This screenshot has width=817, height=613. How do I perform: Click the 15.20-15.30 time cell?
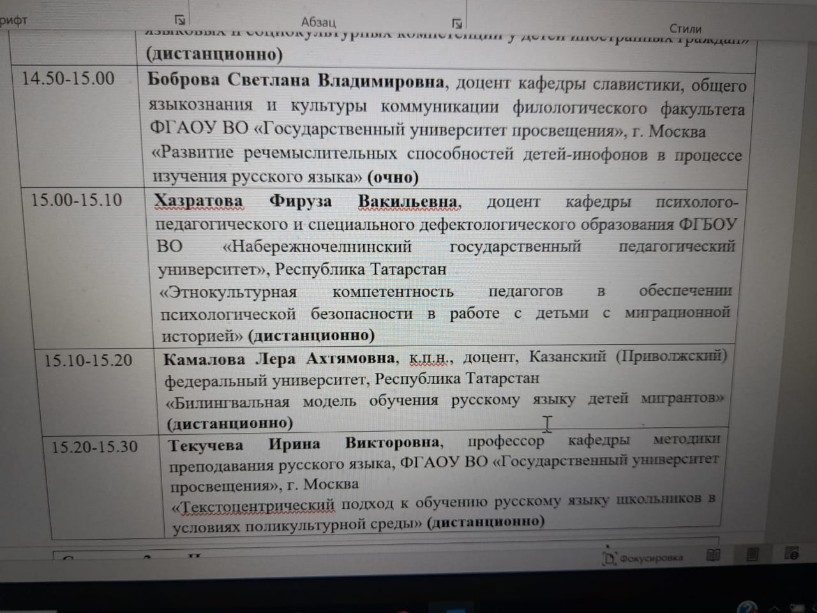coord(95,445)
